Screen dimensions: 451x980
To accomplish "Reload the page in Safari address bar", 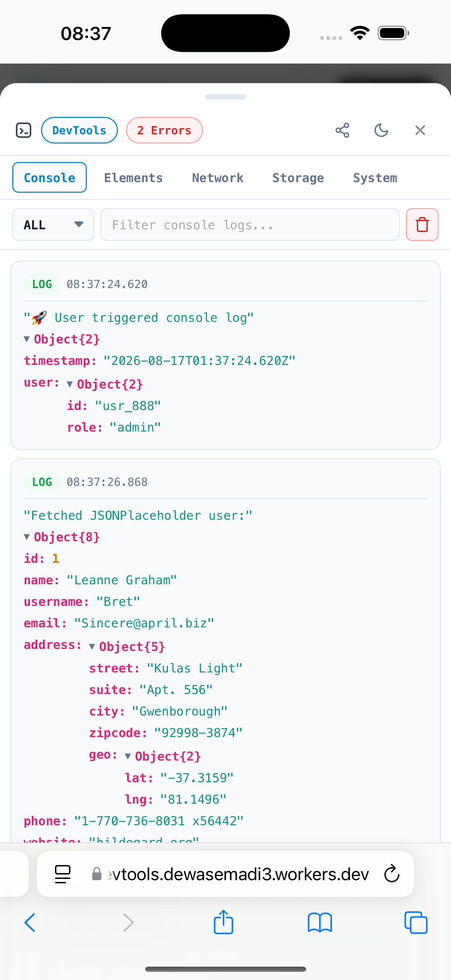I will [x=391, y=874].
